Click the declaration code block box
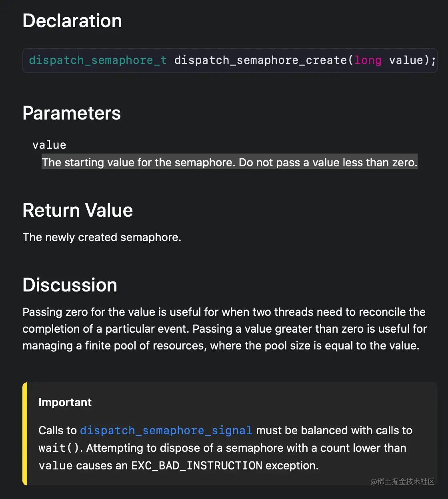This screenshot has height=499, width=448. (230, 60)
